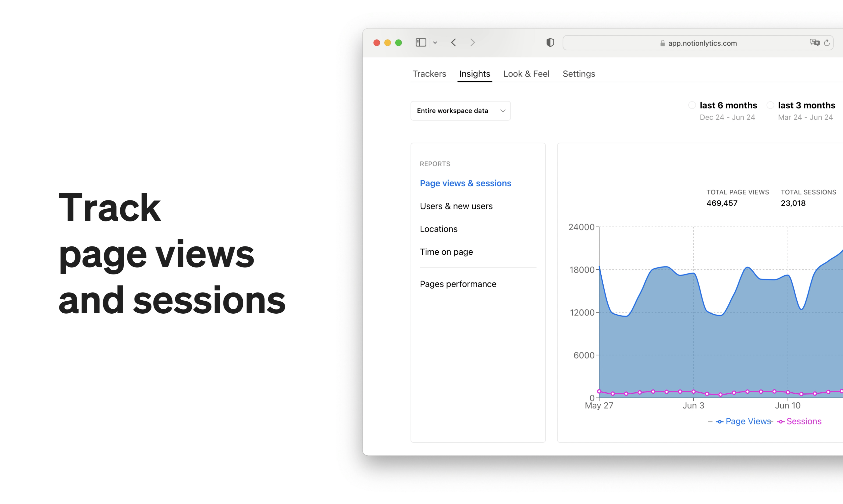843x504 pixels.
Task: Go to the Settings tab
Action: pos(579,74)
